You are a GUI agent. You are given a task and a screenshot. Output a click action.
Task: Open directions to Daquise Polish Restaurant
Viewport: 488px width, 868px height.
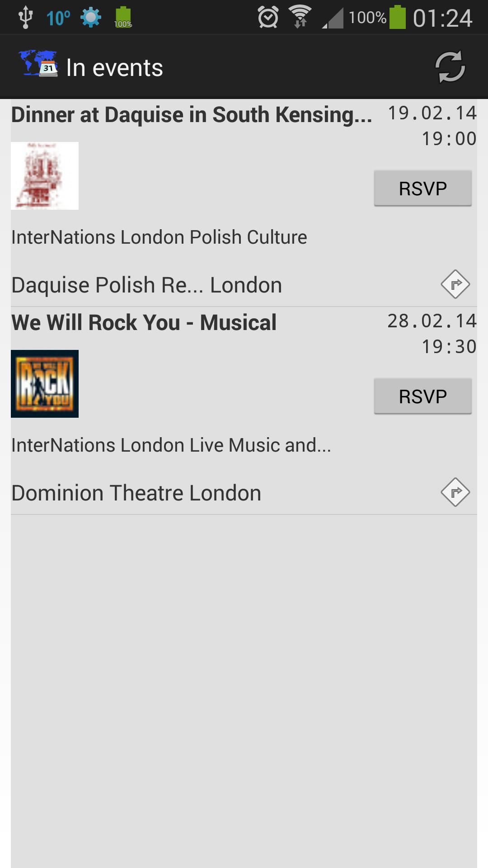[x=455, y=284]
